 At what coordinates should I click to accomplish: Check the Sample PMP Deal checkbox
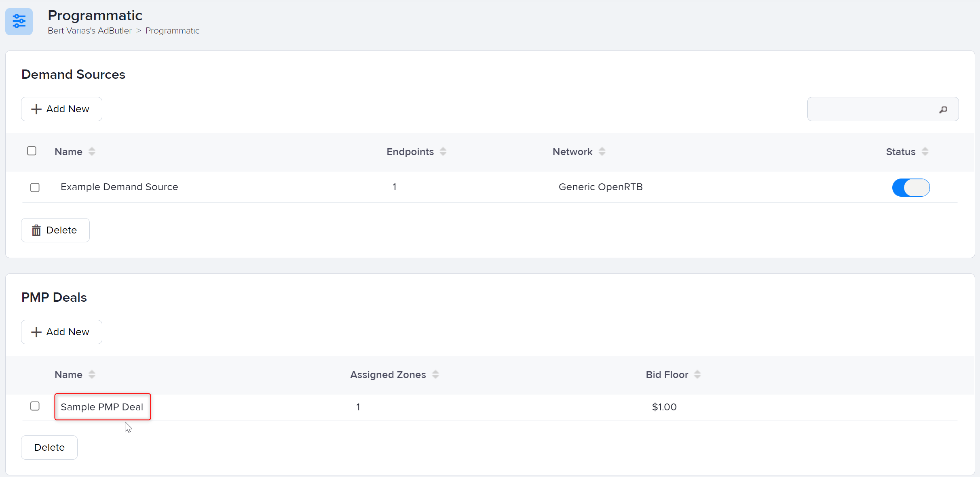pos(35,406)
